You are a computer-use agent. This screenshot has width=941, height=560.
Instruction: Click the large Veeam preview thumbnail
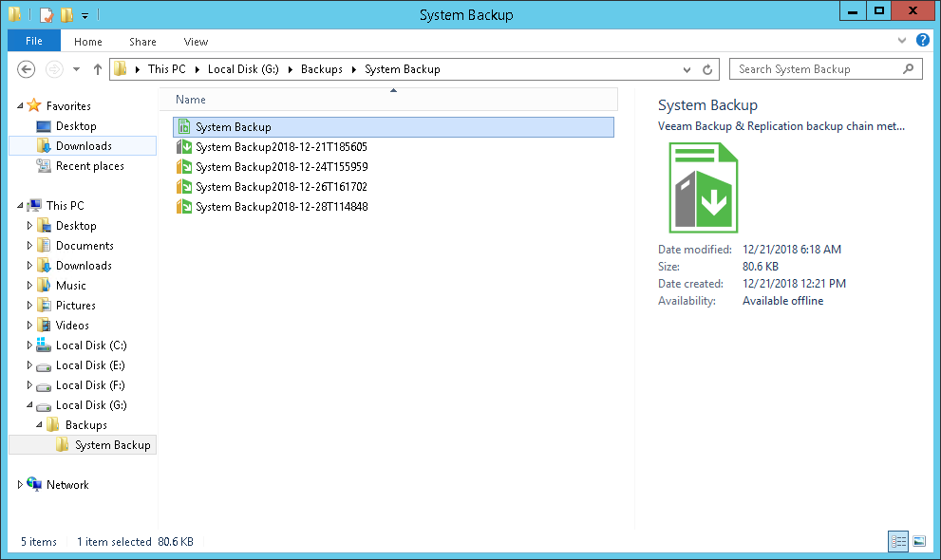[x=704, y=188]
